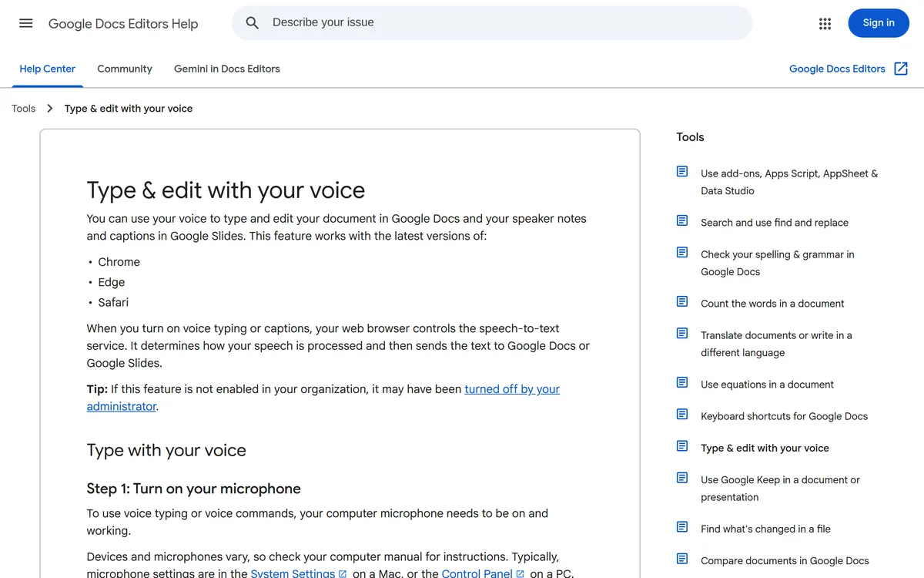Screen dimensions: 924x578
Task: Switch to the Help Center tab
Action: pos(48,69)
